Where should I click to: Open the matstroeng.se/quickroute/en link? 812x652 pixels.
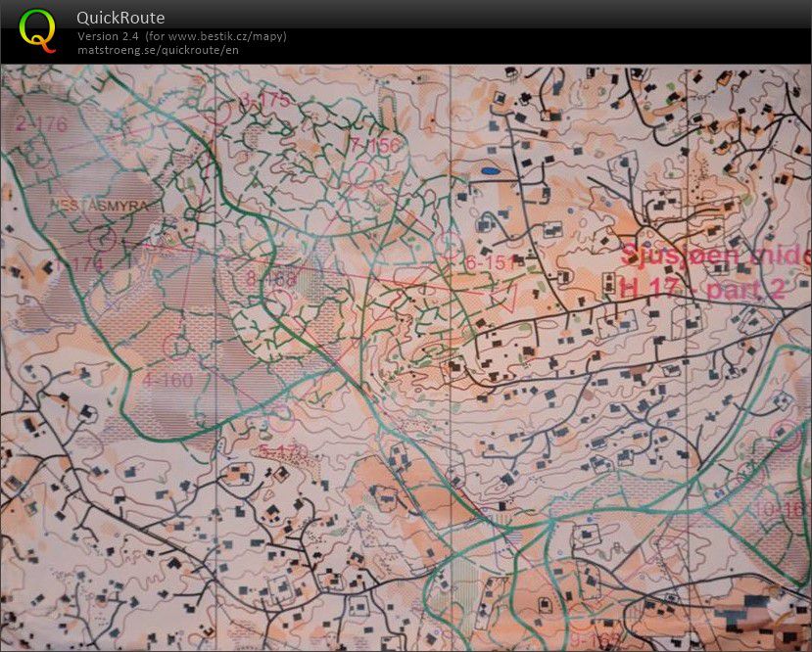[158, 50]
